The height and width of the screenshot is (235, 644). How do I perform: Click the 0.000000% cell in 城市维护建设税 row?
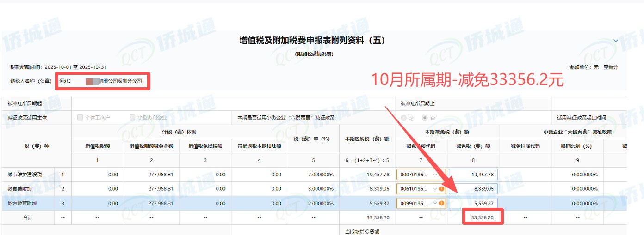585,175
